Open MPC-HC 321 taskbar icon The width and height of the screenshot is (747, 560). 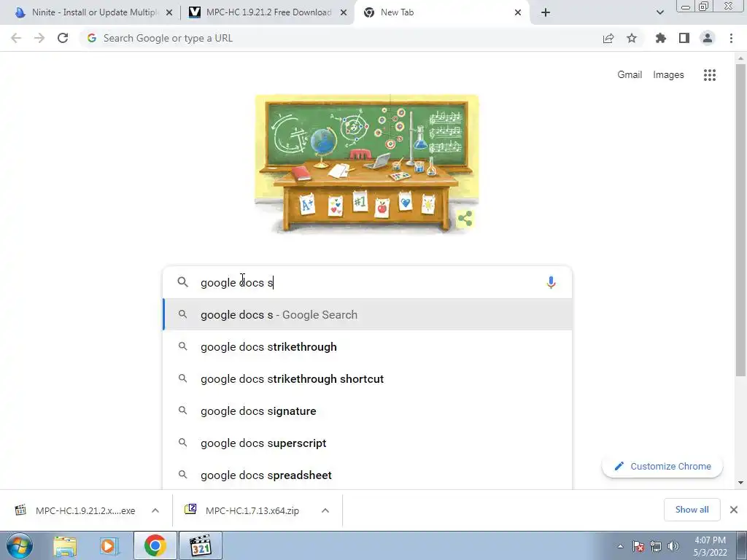pyautogui.click(x=201, y=545)
